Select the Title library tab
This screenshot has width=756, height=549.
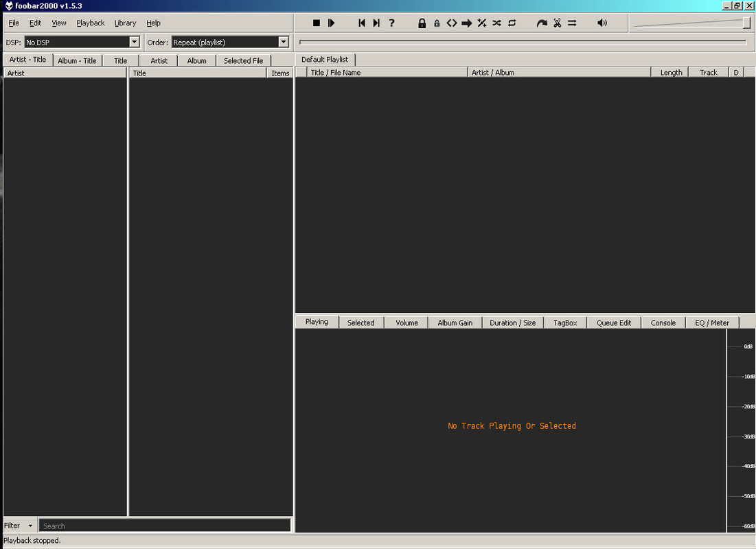[x=121, y=60]
